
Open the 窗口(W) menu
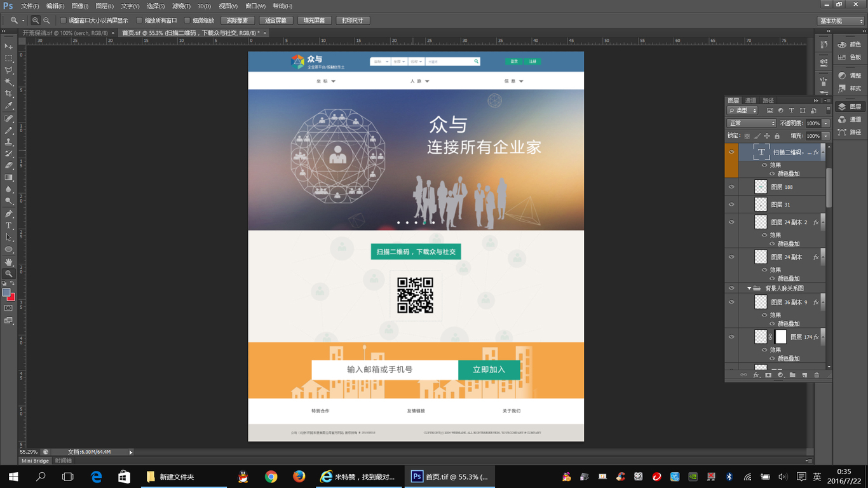255,6
